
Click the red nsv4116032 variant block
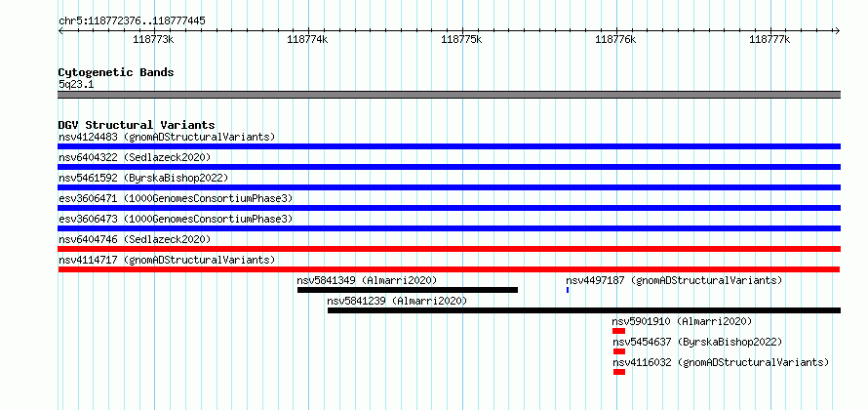coord(619,372)
